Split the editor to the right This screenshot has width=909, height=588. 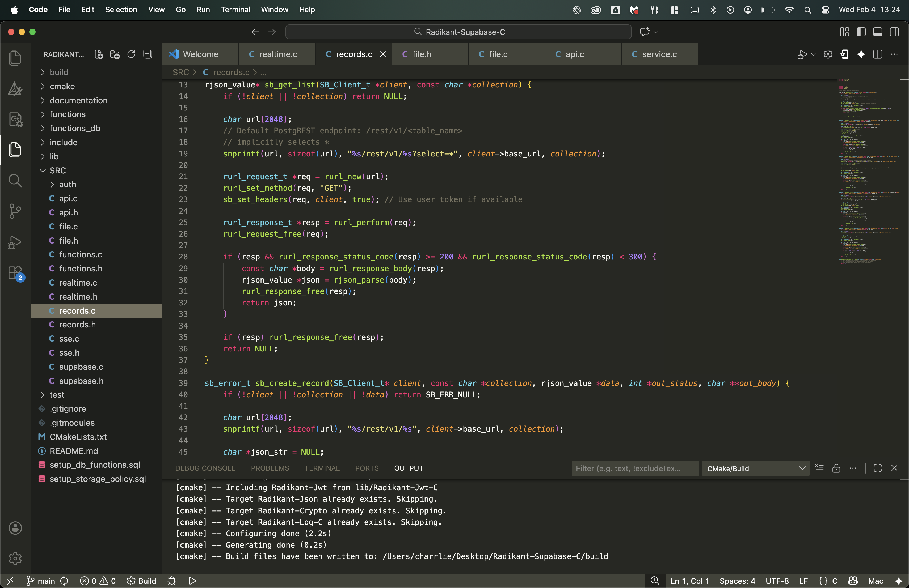[x=877, y=54]
